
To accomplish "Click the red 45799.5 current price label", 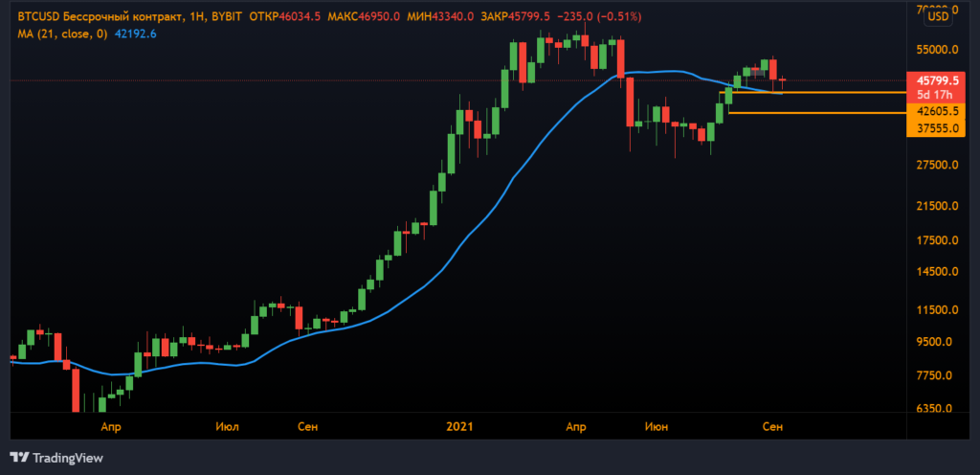I will [938, 80].
